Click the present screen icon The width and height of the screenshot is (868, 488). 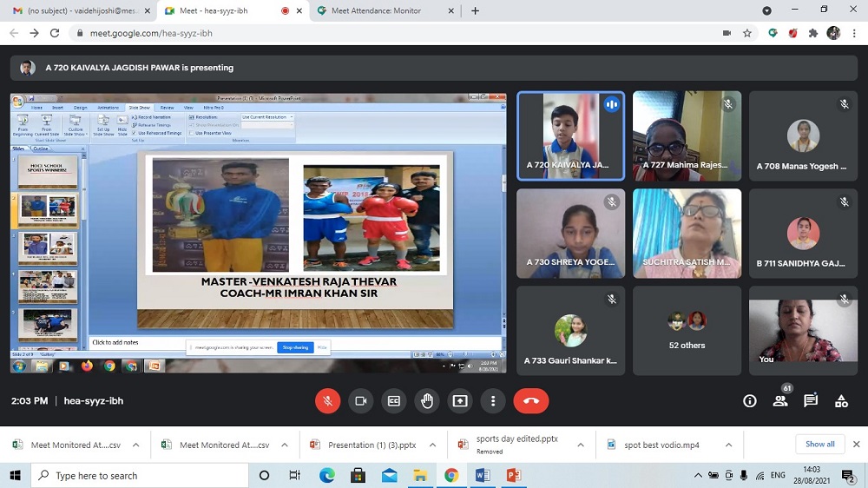click(460, 401)
